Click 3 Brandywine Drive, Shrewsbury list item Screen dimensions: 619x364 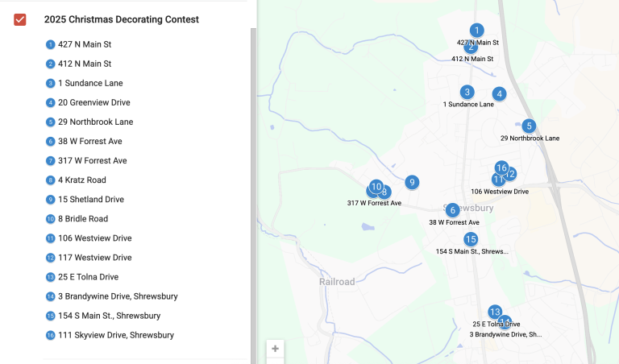click(118, 296)
